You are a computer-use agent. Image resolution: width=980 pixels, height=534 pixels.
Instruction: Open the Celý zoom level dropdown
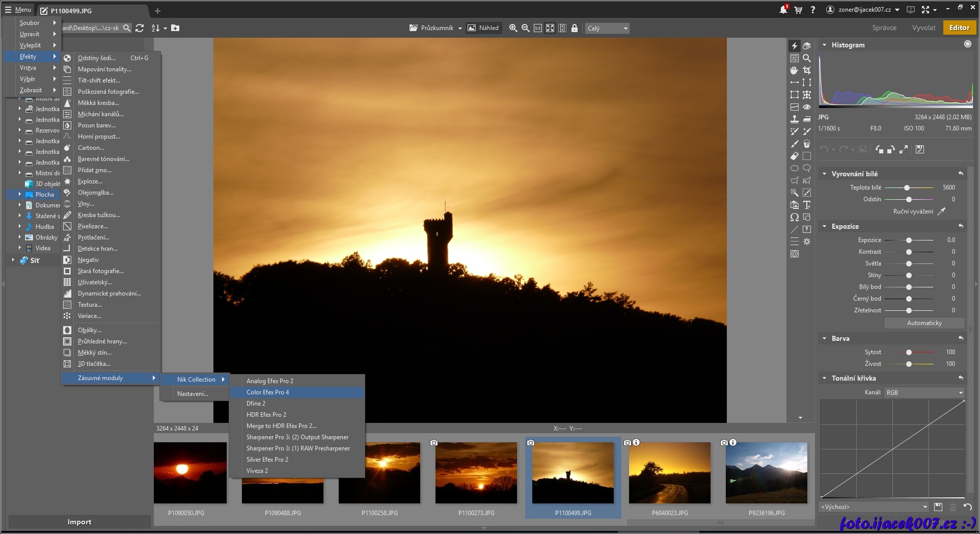click(x=607, y=29)
